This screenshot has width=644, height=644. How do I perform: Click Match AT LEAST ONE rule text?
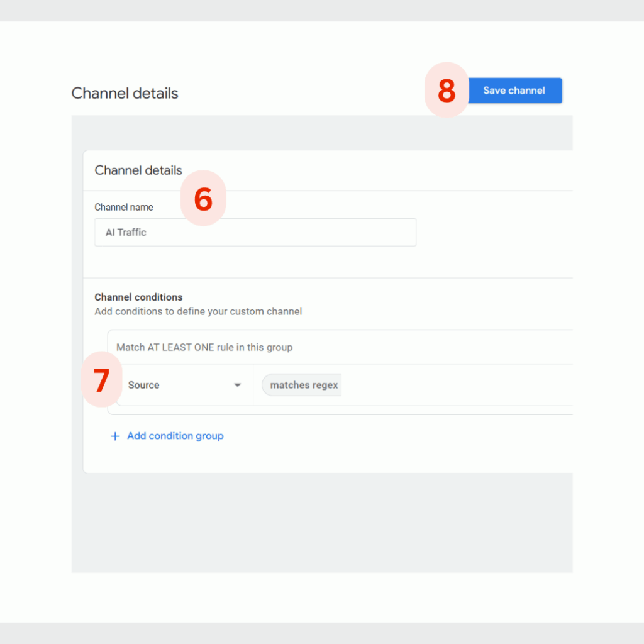(204, 347)
